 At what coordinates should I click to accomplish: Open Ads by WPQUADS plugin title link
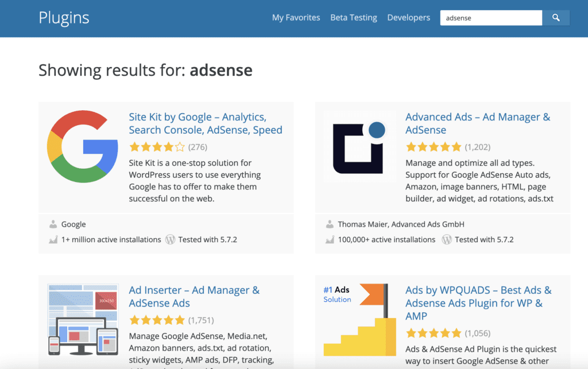(478, 302)
